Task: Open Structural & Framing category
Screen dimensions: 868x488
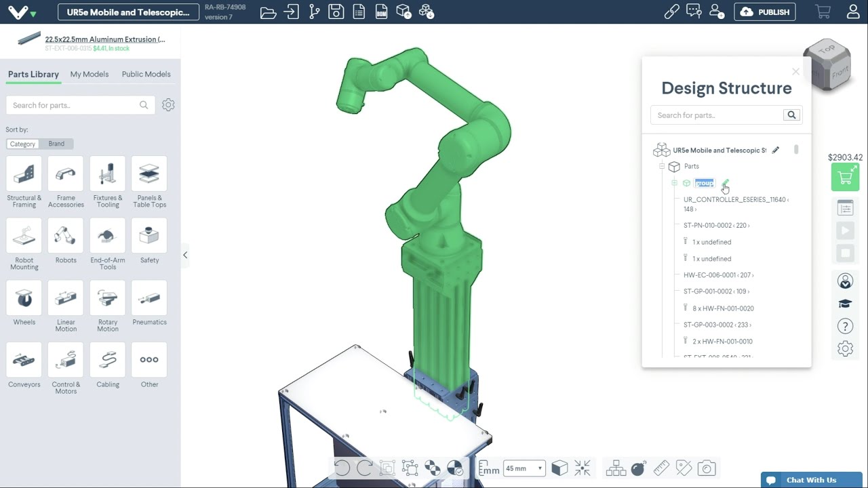Action: [24, 182]
